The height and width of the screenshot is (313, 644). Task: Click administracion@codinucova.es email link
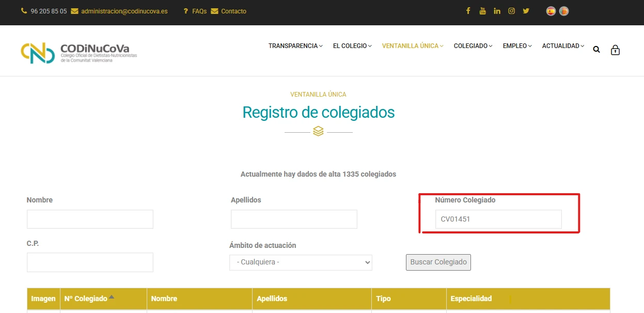(124, 11)
